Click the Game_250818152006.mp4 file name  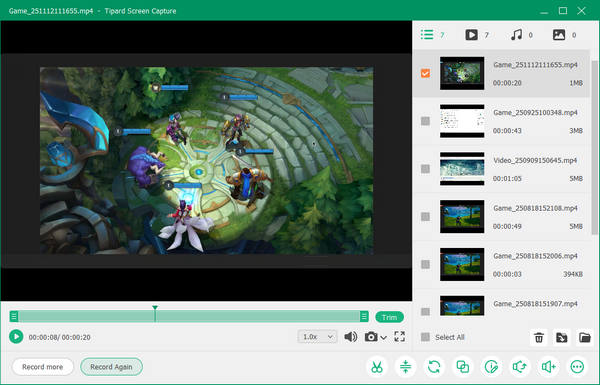[x=535, y=256]
